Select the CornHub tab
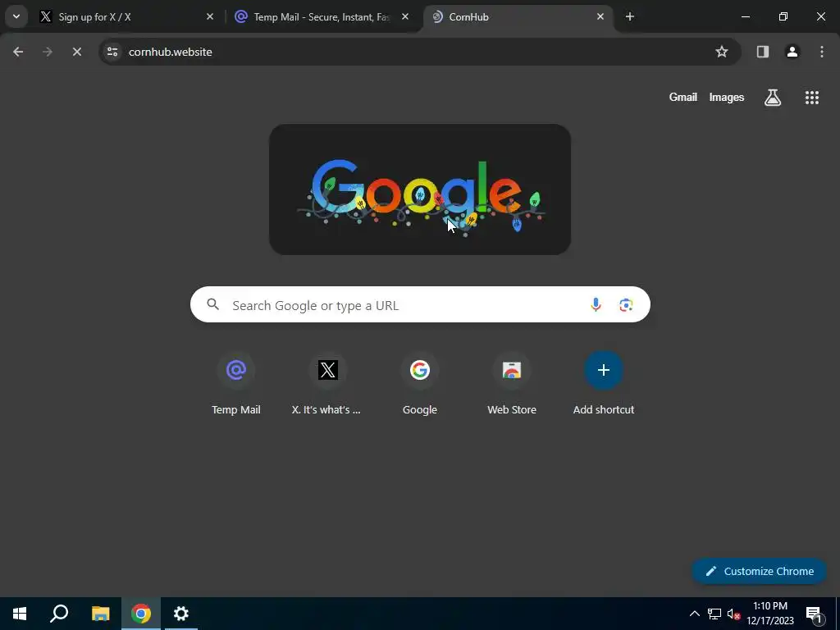840x630 pixels. coord(518,17)
